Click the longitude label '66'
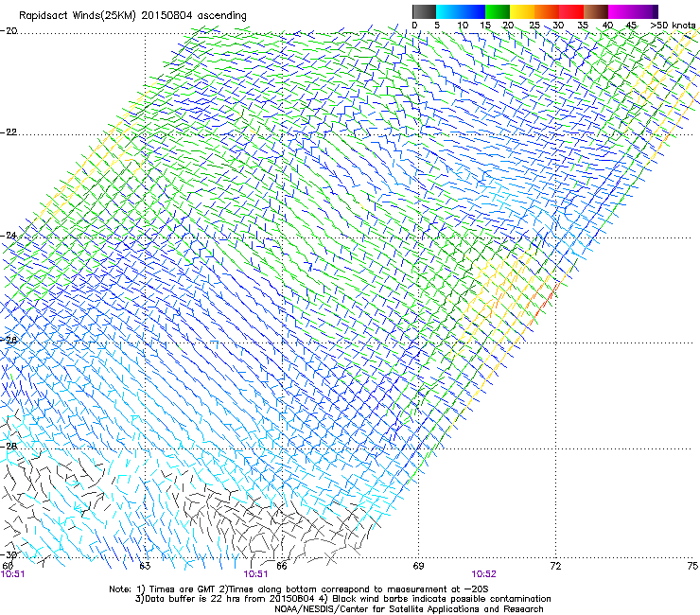Image resolution: width=700 pixels, height=615 pixels. click(x=281, y=566)
